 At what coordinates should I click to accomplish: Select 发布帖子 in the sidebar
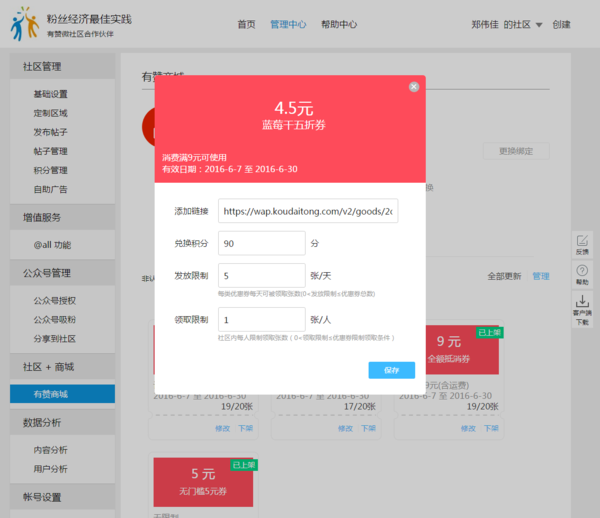coord(51,132)
